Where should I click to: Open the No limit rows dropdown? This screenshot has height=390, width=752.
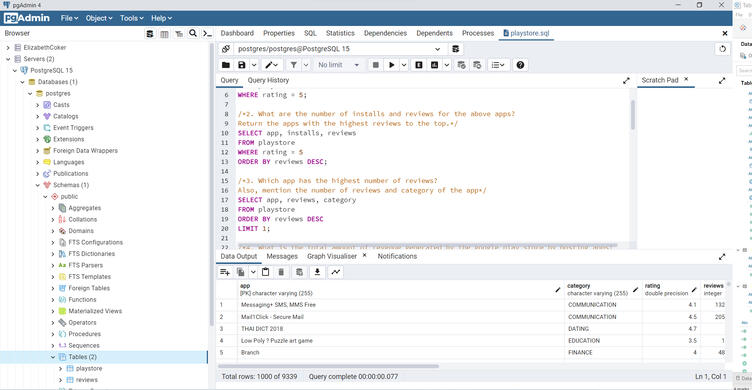pos(338,65)
